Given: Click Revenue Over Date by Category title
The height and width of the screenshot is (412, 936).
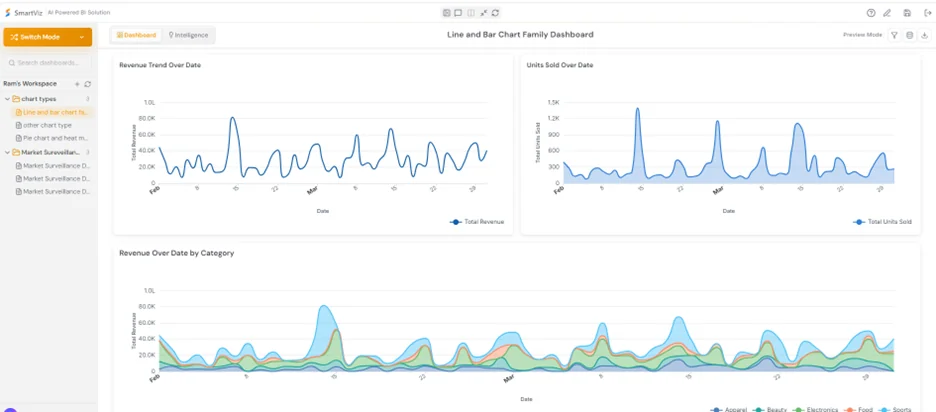Looking at the screenshot, I should tap(177, 253).
